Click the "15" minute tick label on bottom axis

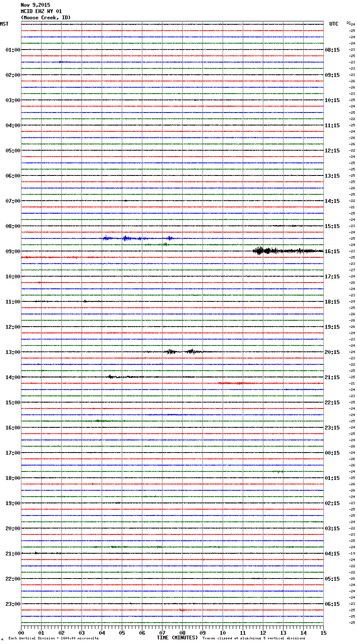point(323,633)
